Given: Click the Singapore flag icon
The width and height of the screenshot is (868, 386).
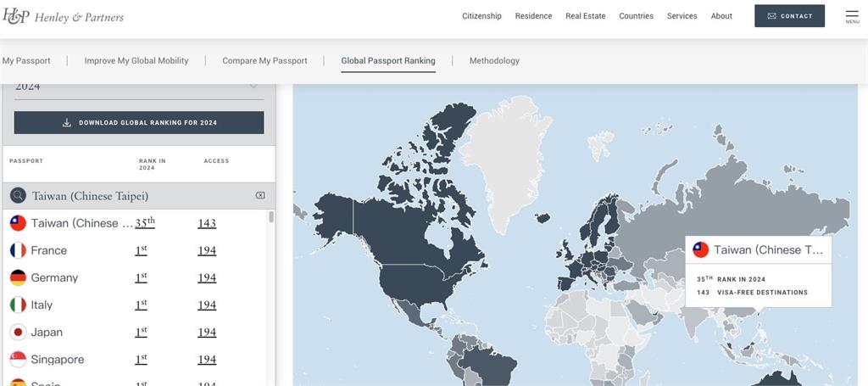Looking at the screenshot, I should 19,360.
